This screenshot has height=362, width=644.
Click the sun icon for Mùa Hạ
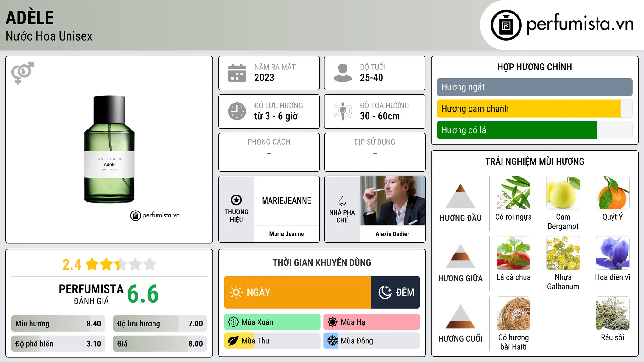333,322
